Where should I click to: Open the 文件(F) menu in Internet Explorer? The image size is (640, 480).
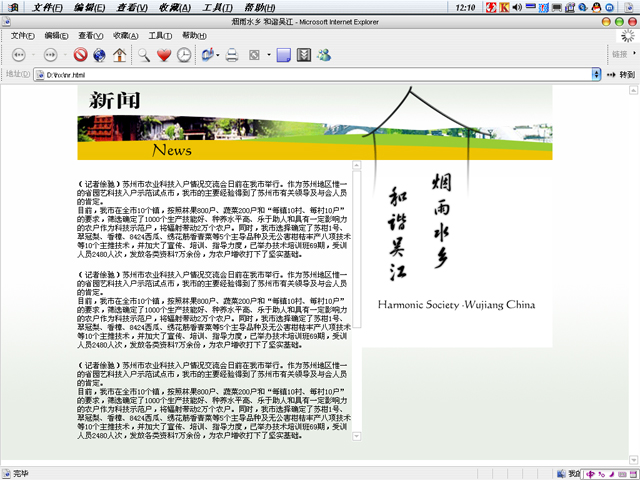pyautogui.click(x=22, y=36)
